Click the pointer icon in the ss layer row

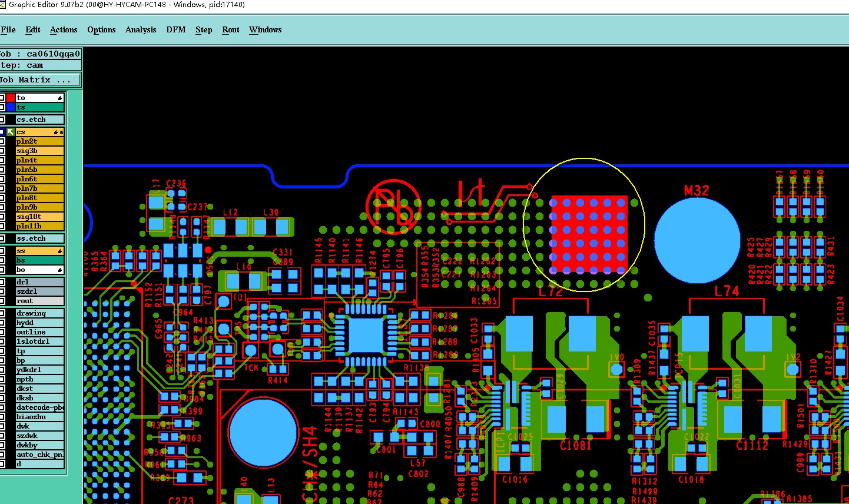coord(60,251)
